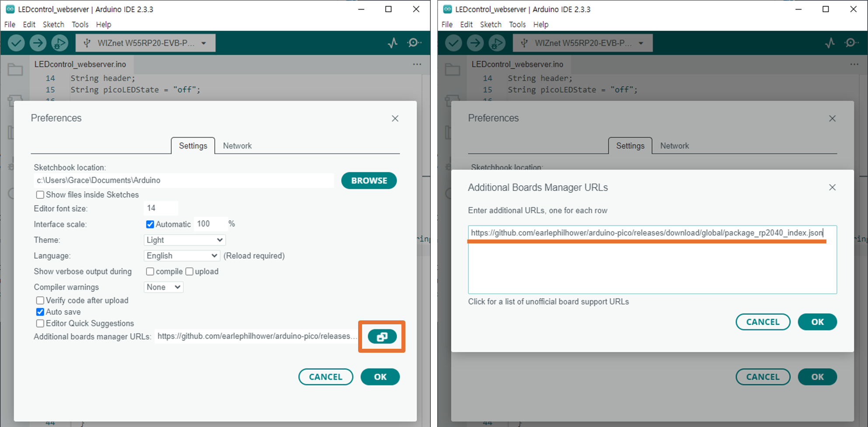The image size is (868, 427).
Task: Open Serial Plotter in right Arduino window
Action: point(830,43)
